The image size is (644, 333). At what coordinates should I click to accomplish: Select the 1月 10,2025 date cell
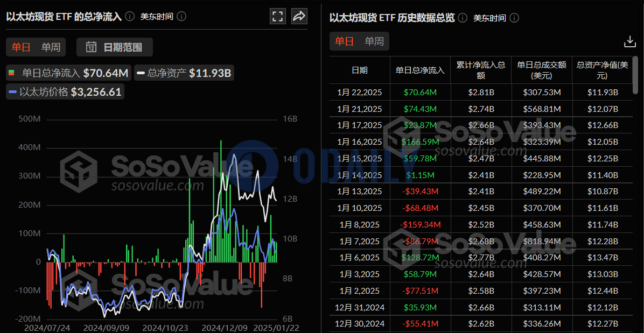click(360, 208)
